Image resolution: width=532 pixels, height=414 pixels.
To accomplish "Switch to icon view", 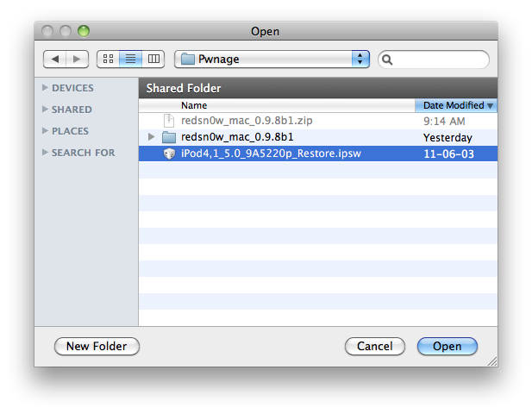I will [108, 59].
